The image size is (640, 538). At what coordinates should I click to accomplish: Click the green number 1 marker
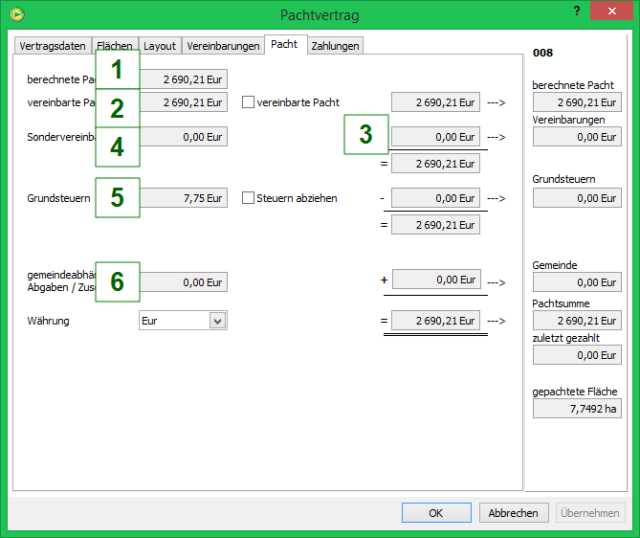117,70
